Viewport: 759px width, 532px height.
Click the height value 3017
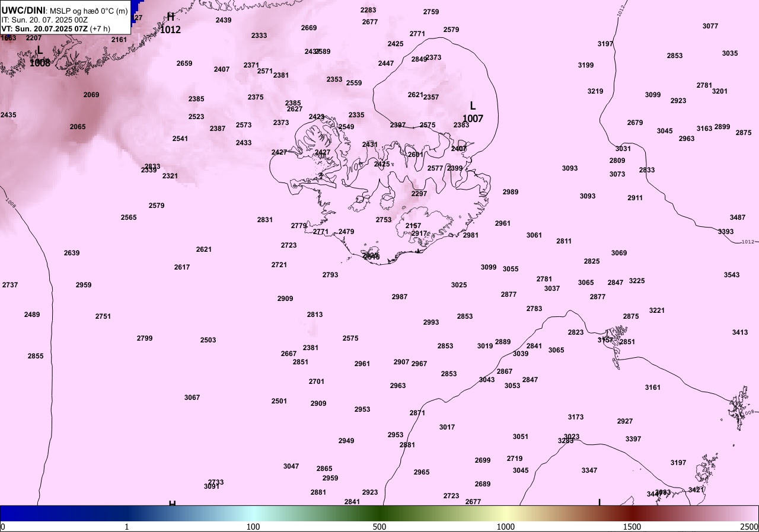coord(447,427)
